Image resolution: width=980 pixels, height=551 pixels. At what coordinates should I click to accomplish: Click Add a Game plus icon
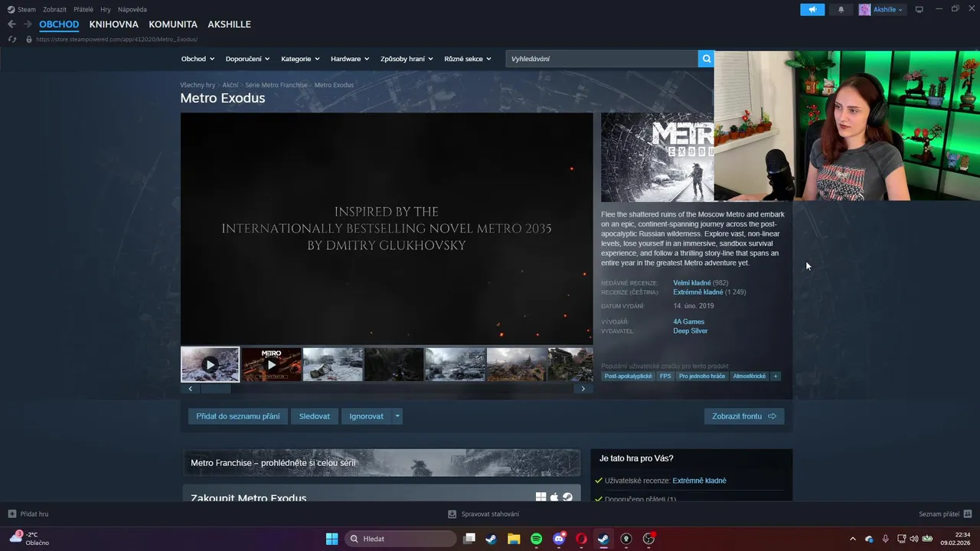tap(11, 514)
